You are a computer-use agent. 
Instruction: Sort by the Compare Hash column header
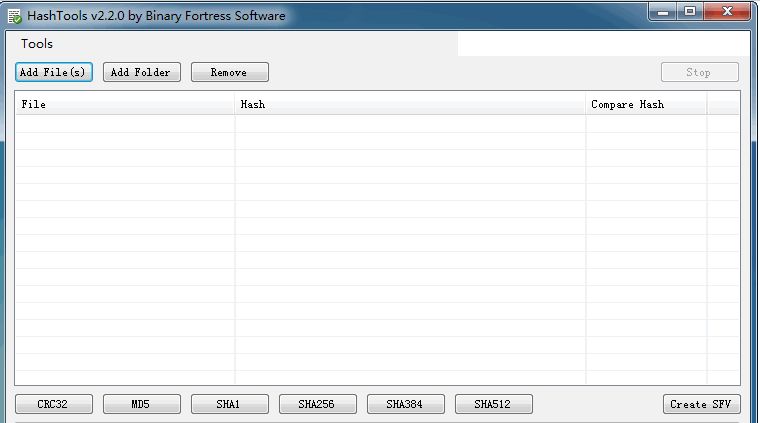pos(646,104)
